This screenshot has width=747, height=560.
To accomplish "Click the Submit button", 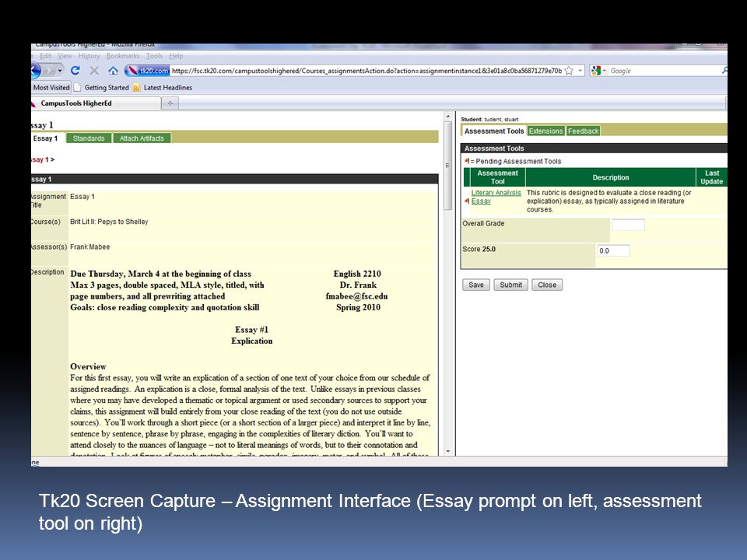I will pyautogui.click(x=510, y=285).
